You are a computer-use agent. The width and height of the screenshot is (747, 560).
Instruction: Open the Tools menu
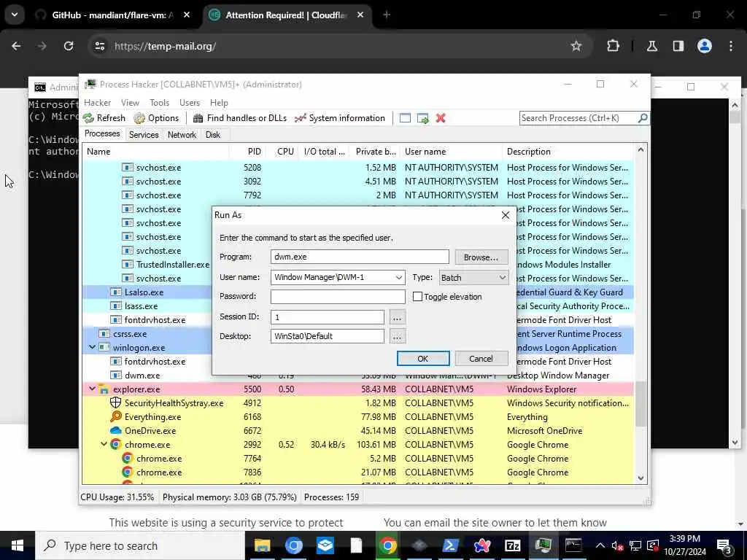159,102
